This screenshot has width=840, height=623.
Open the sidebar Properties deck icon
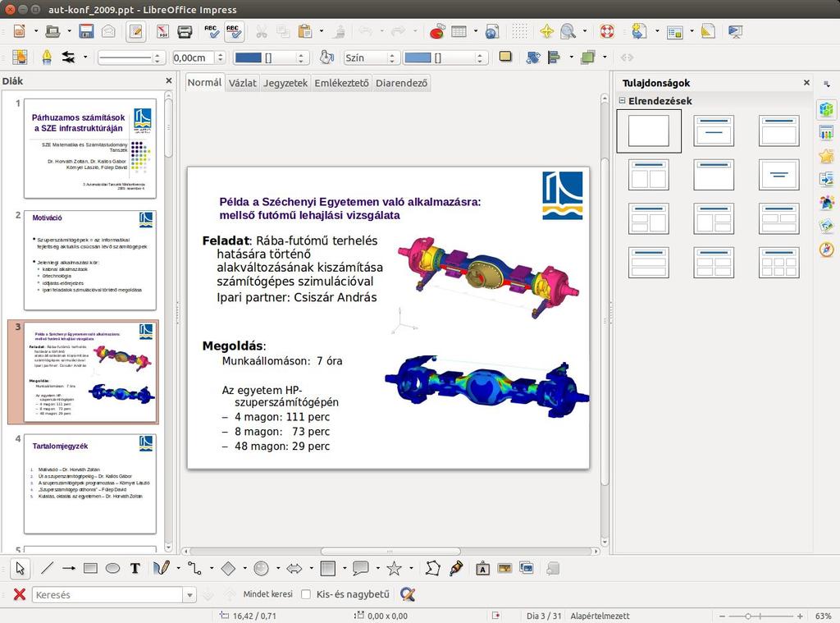click(827, 109)
